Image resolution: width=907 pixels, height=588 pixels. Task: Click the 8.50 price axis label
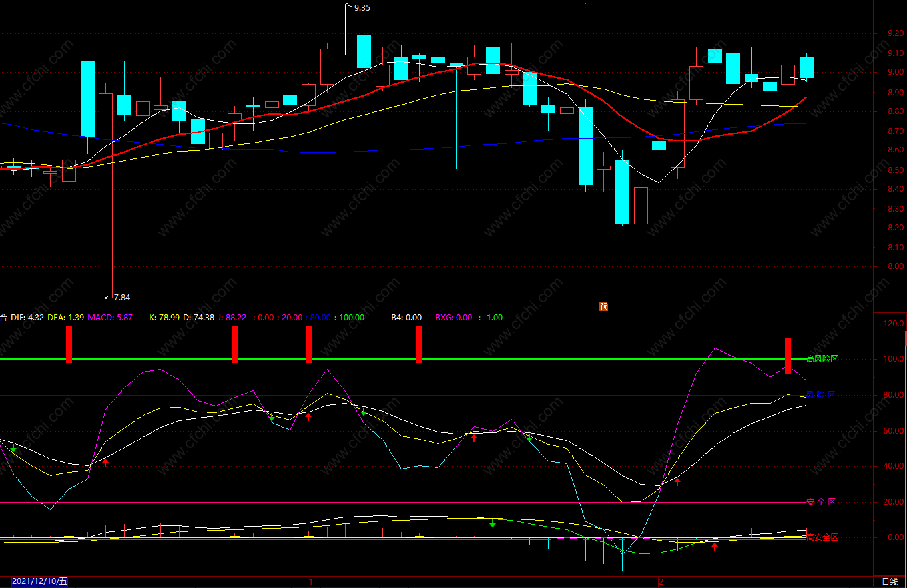point(895,170)
